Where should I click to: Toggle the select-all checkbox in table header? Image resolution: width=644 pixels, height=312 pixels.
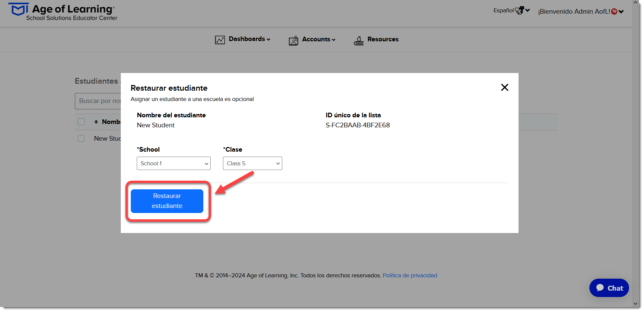[x=81, y=122]
